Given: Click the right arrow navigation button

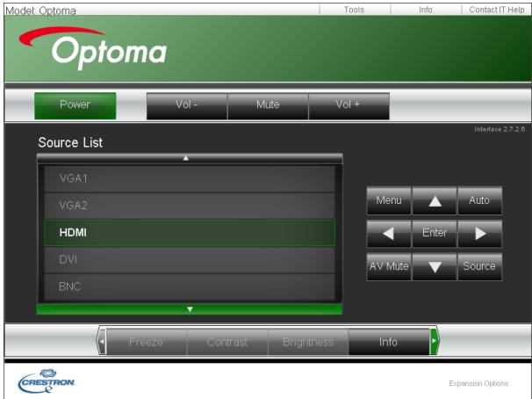Looking at the screenshot, I should click(479, 234).
